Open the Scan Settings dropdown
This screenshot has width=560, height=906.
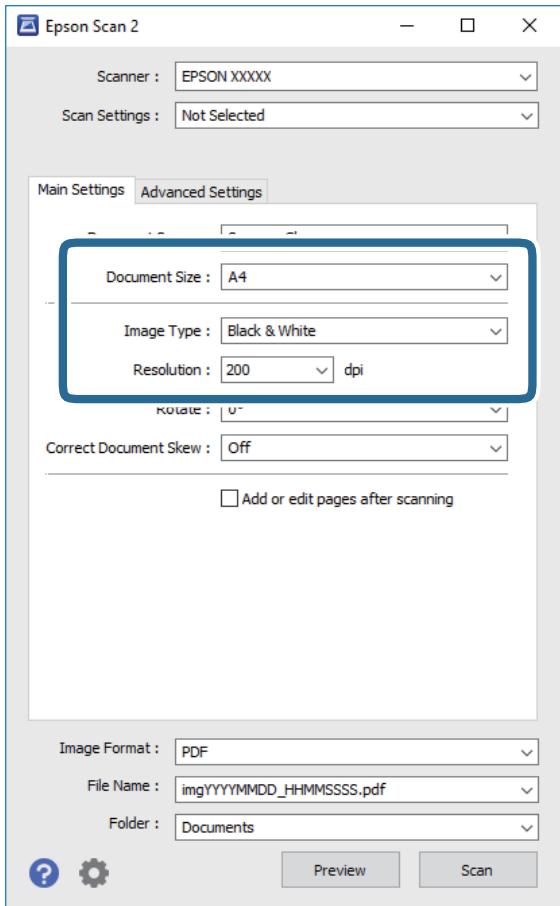(x=356, y=116)
